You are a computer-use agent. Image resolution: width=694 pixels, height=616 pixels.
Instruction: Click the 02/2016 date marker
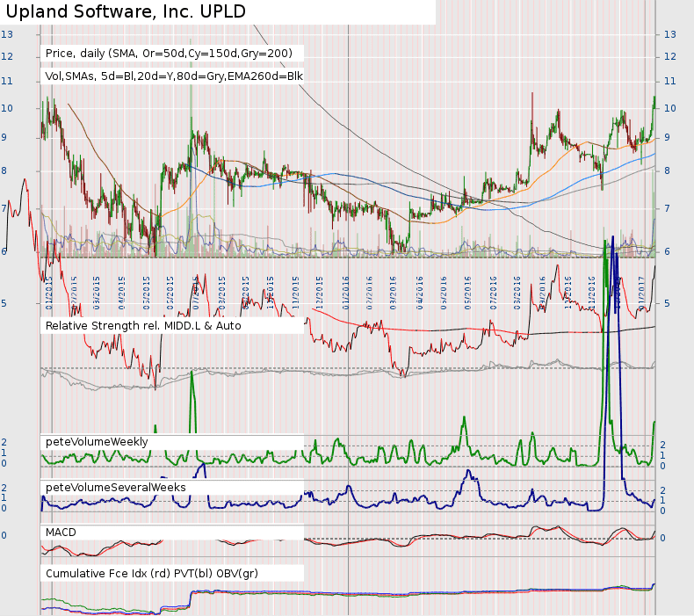tap(370, 293)
